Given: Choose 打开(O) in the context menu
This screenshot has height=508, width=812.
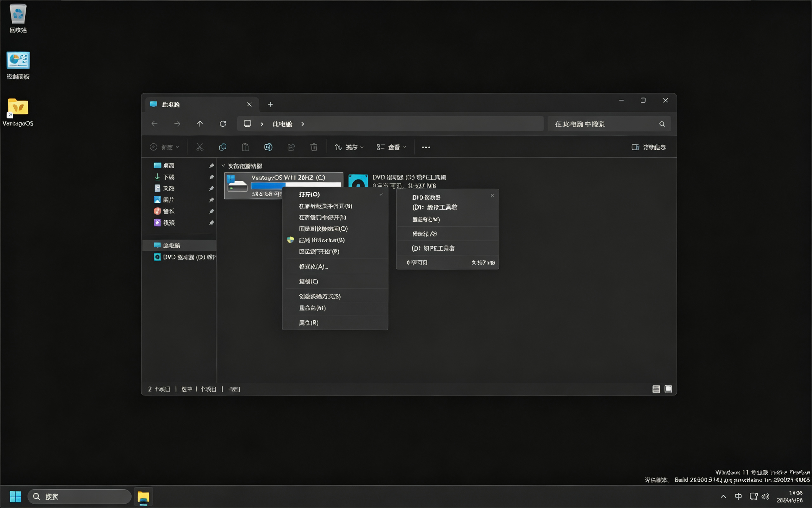Looking at the screenshot, I should click(x=335, y=194).
